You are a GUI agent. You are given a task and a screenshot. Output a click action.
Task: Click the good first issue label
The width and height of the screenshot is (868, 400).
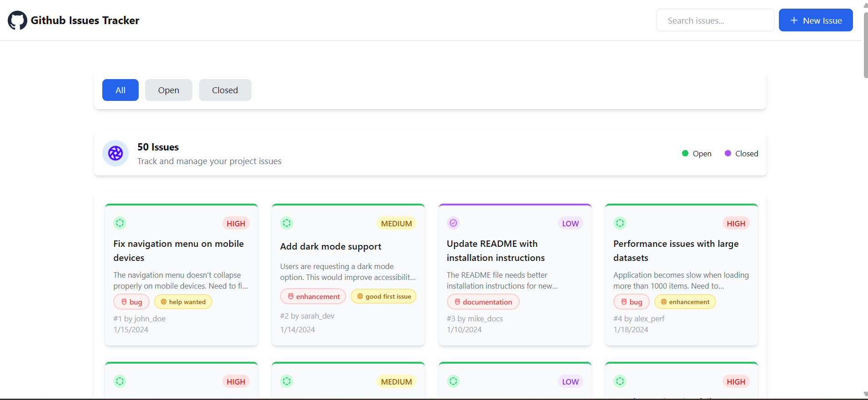(x=383, y=296)
